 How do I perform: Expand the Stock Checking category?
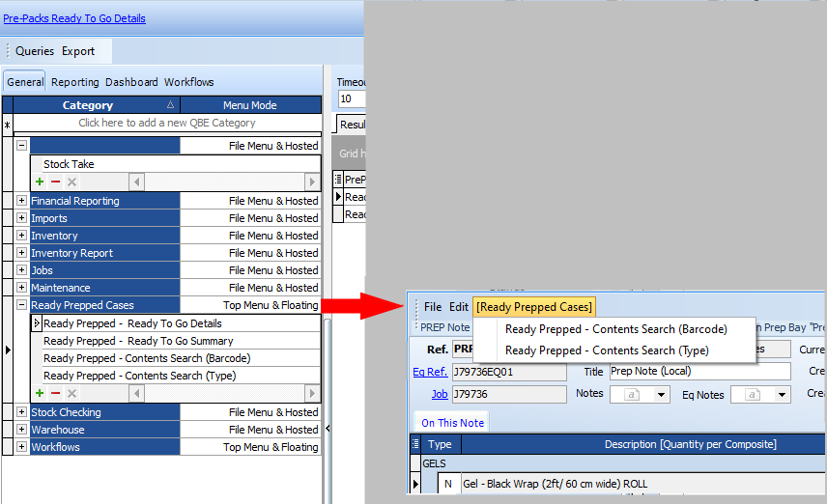coord(22,412)
